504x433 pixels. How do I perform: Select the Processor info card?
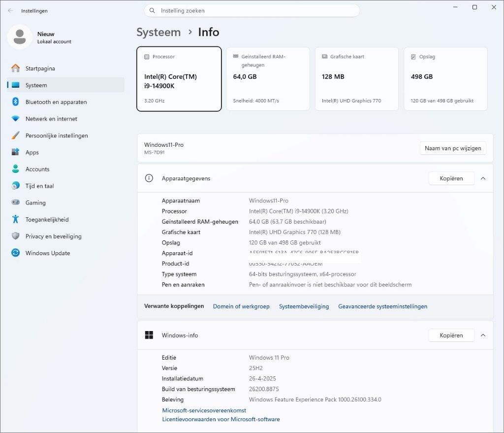179,79
